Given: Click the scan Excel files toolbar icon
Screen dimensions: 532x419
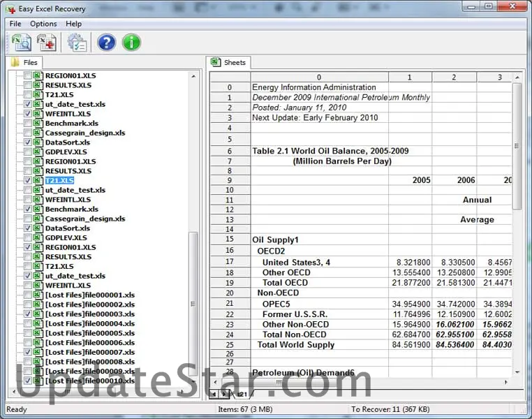Looking at the screenshot, I should 22,43.
